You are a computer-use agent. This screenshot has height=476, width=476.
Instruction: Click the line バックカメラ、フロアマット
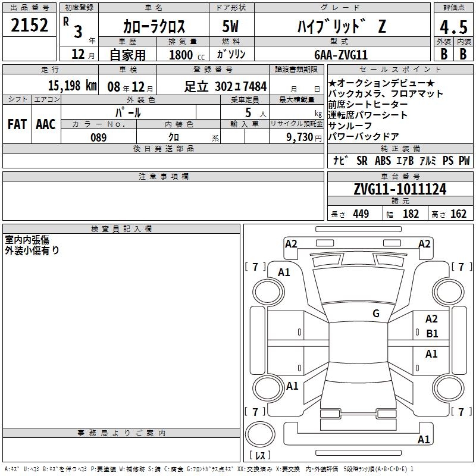pos(385,93)
